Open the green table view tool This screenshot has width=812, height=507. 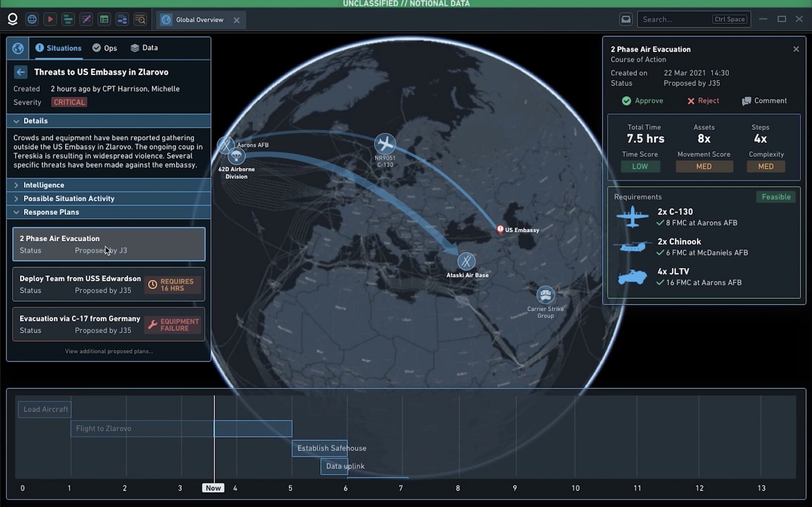pyautogui.click(x=104, y=19)
